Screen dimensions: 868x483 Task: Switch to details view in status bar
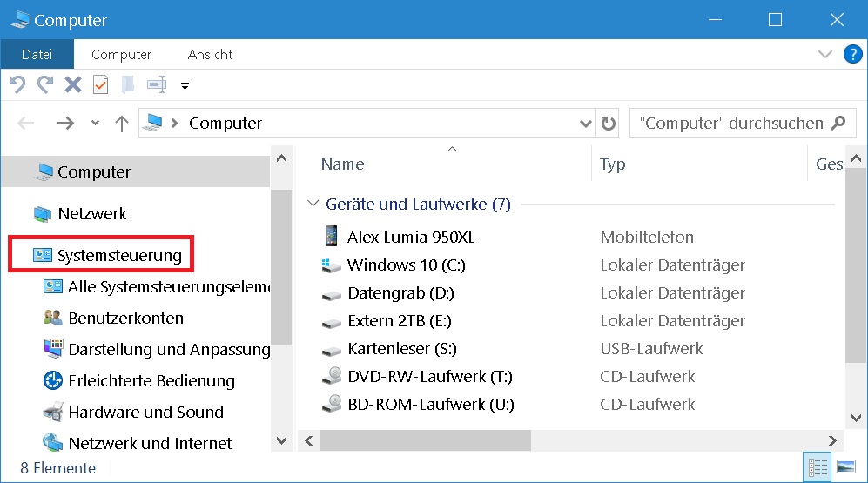[x=818, y=467]
